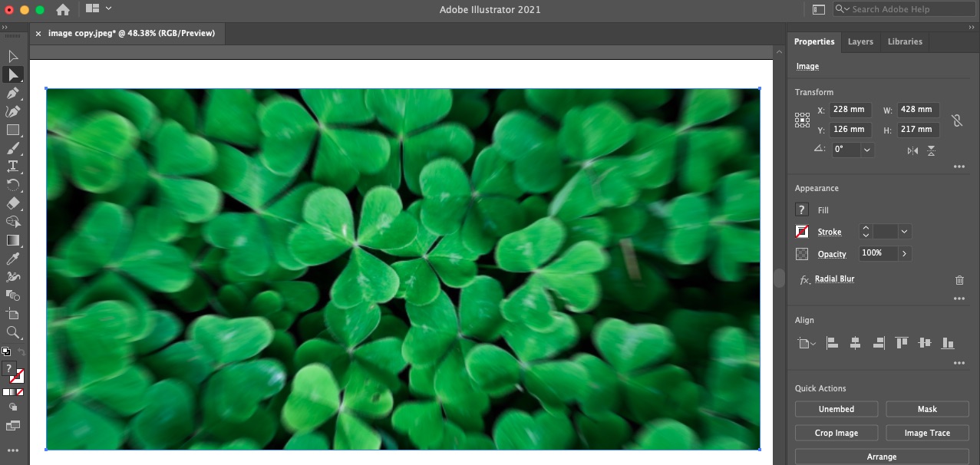Image resolution: width=980 pixels, height=465 pixels.
Task: Select the Eraser tool
Action: tap(13, 203)
